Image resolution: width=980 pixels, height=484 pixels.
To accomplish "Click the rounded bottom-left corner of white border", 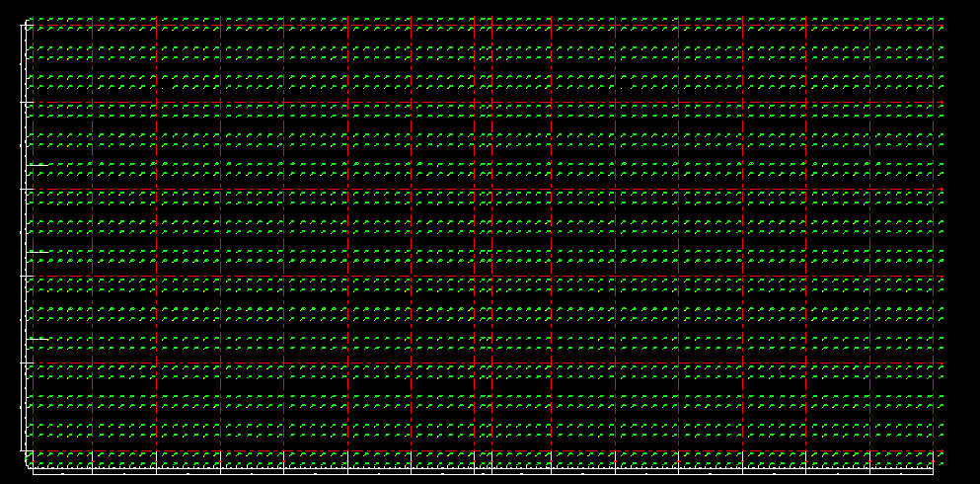I will pyautogui.click(x=27, y=465).
